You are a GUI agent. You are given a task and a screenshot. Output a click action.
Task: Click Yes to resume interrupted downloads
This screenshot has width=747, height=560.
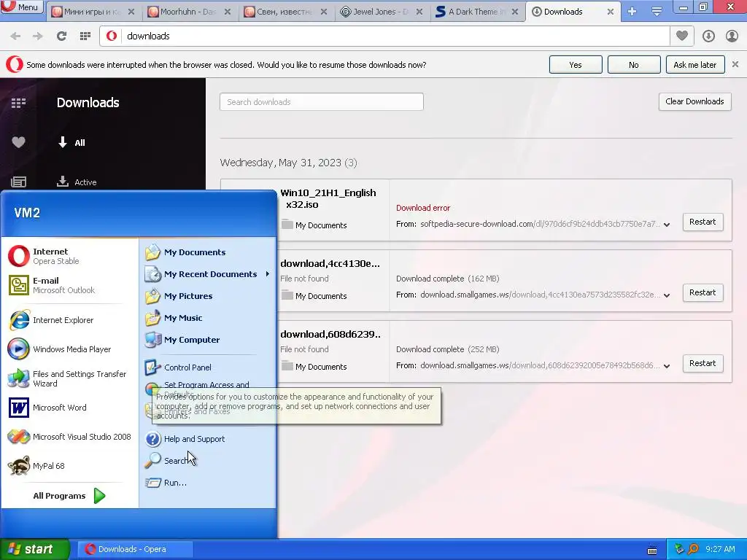[576, 65]
